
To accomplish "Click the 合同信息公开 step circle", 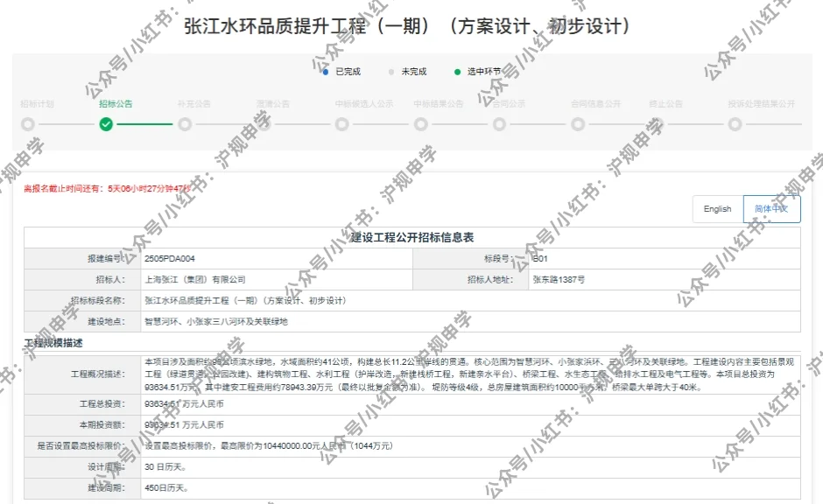I will point(577,124).
